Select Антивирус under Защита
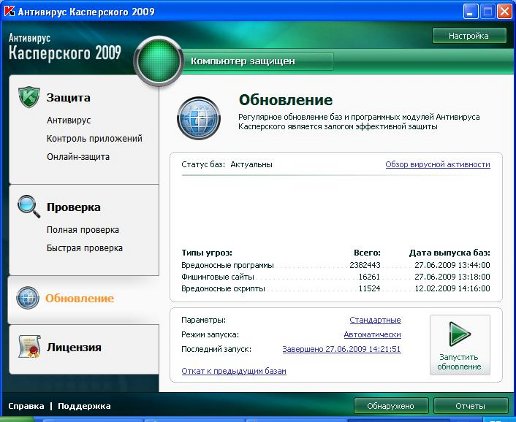516x422 pixels. [69, 120]
